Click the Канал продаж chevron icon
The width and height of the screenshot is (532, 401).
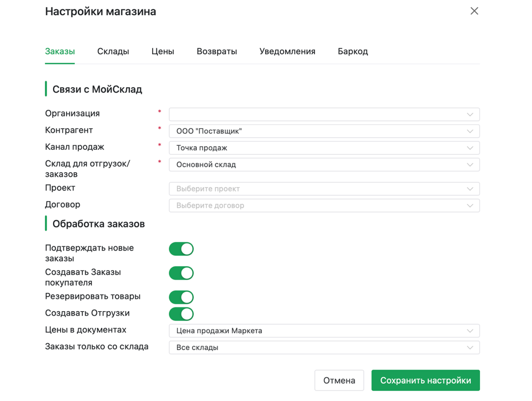(x=470, y=148)
